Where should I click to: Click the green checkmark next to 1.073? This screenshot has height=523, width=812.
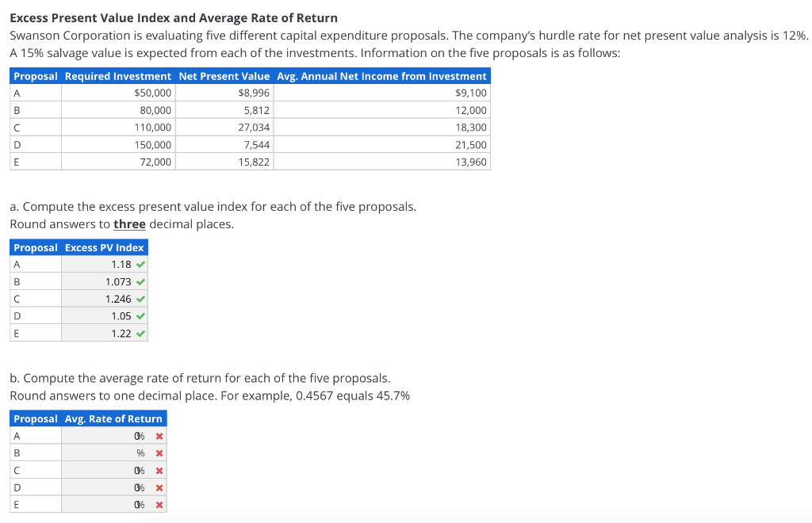click(140, 281)
